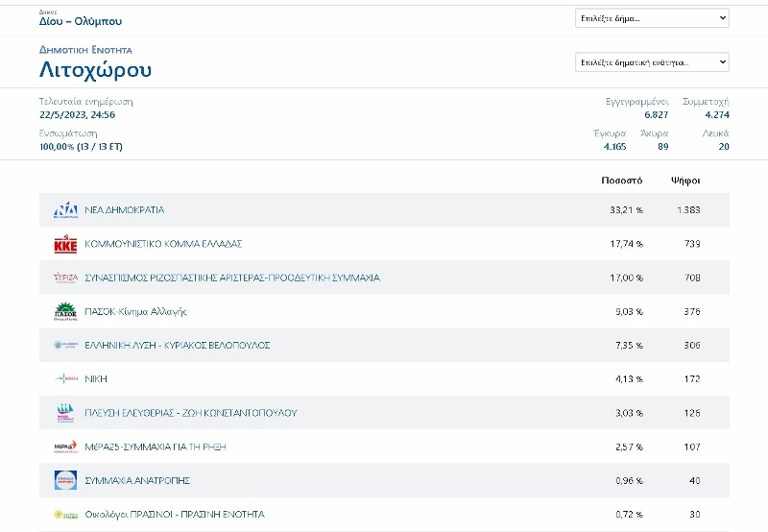Select the ΣΥΜΜΑΧΙΑ ΑΝΑΤΡΟΠΗΣ party name
This screenshot has width=768, height=532.
[137, 480]
